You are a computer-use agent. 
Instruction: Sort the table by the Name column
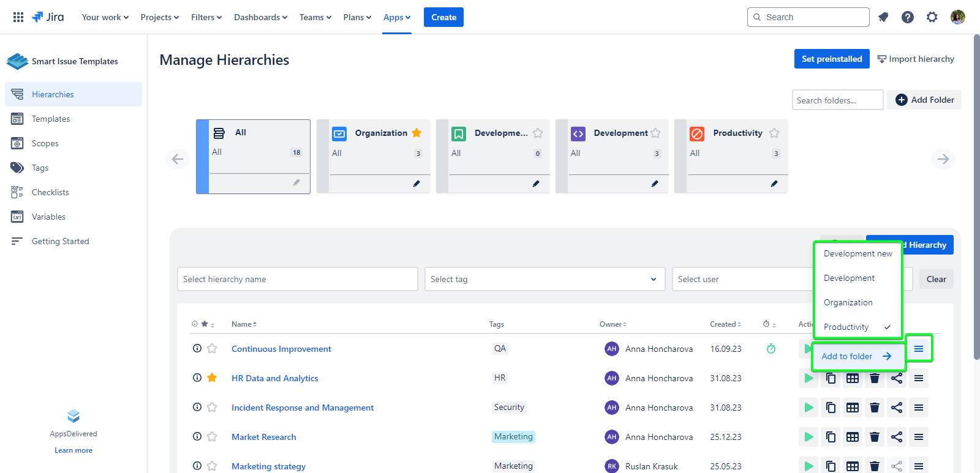[244, 324]
